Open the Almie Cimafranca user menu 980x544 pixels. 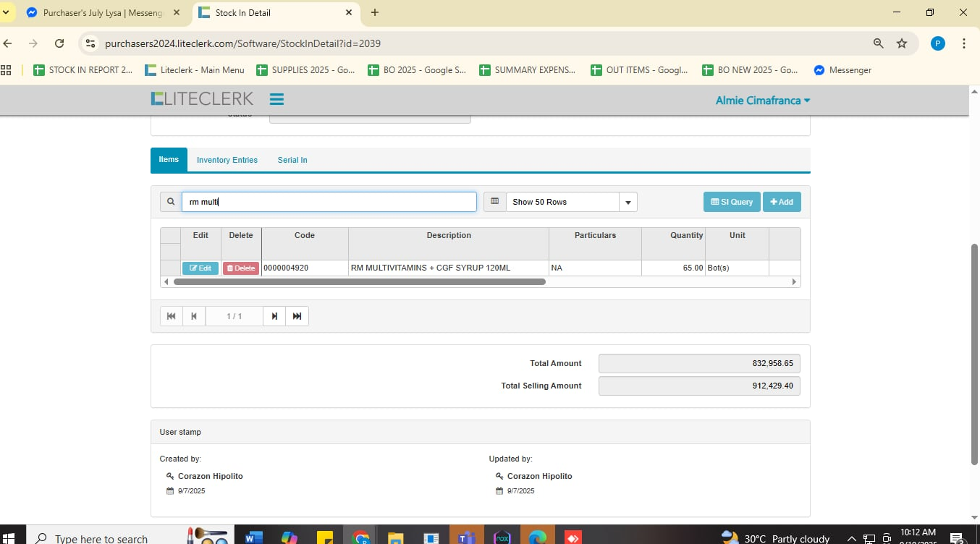[x=762, y=101]
